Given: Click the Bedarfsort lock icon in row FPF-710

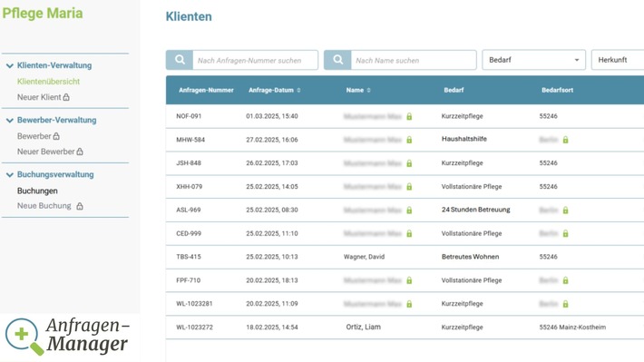Looking at the screenshot, I should [x=566, y=280].
